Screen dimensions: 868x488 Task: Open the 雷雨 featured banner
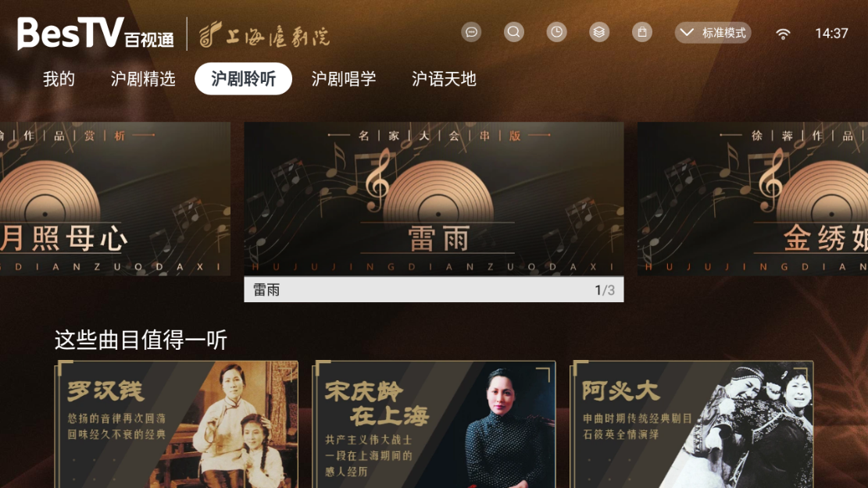pyautogui.click(x=434, y=212)
